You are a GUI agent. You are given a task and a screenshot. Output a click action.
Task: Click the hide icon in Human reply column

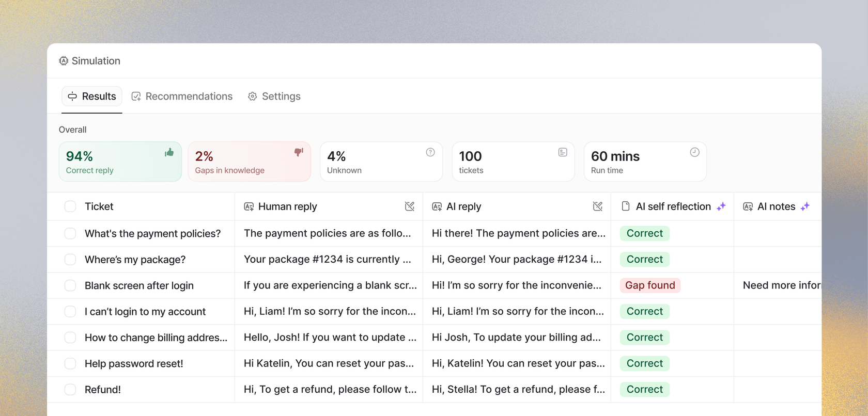(410, 206)
